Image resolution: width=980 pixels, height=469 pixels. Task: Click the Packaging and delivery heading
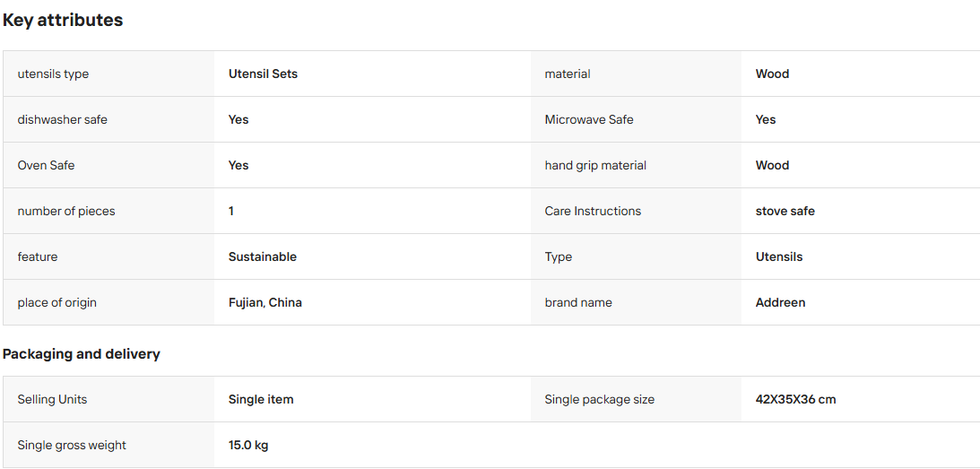coord(82,354)
